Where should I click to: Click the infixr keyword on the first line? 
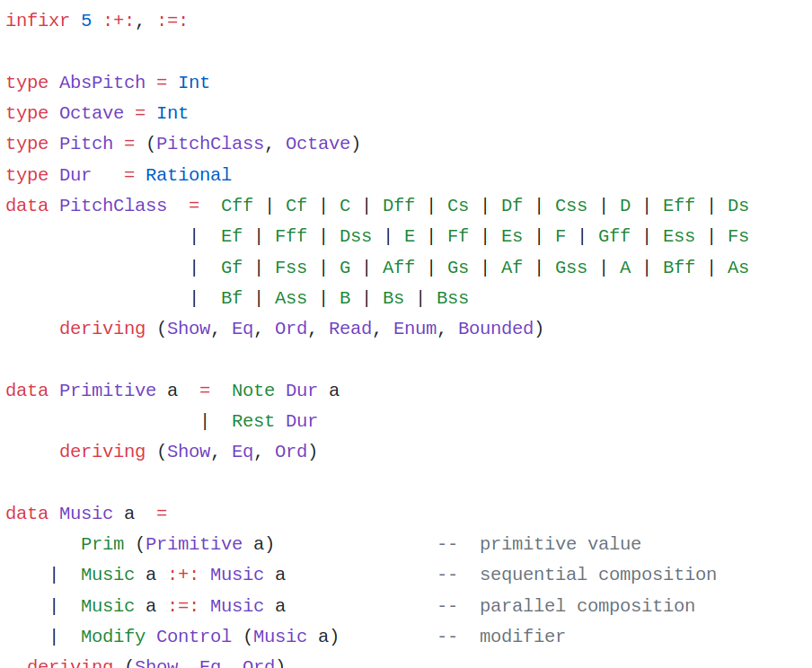point(37,21)
